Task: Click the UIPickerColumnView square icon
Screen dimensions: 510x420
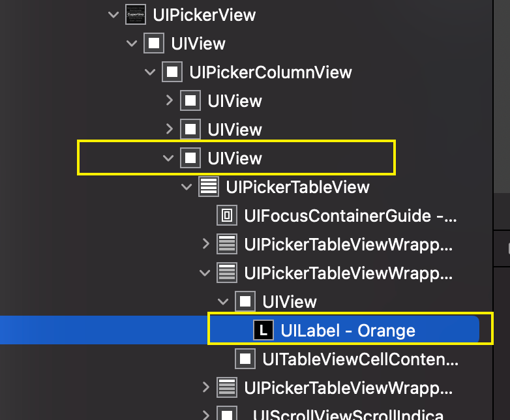Action: tap(172, 72)
